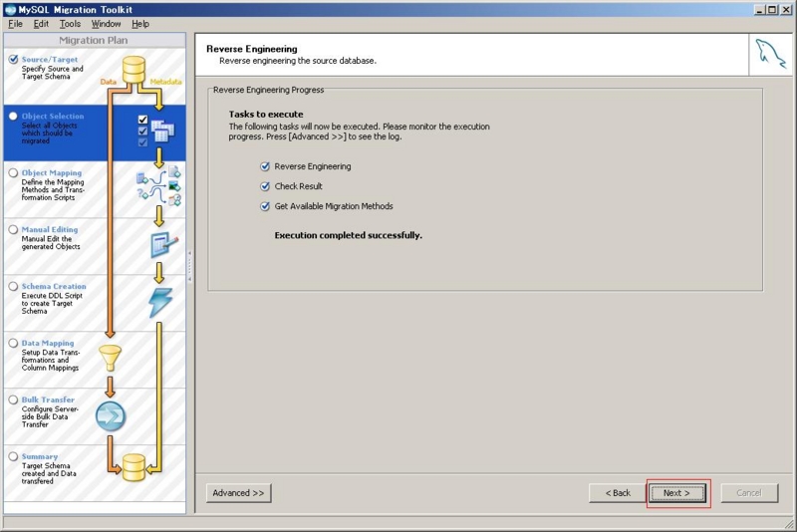Click the Object Selection checklist tables icon
This screenshot has height=532, width=797.
(x=156, y=132)
